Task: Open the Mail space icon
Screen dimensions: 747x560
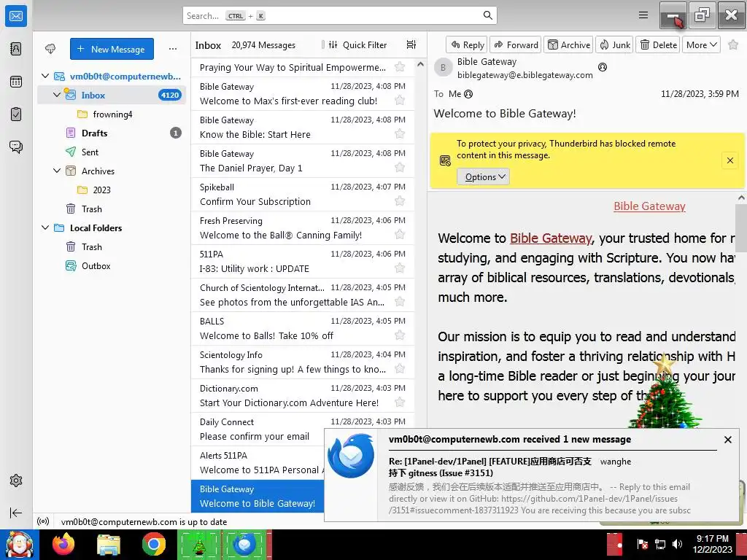Action: [16, 16]
